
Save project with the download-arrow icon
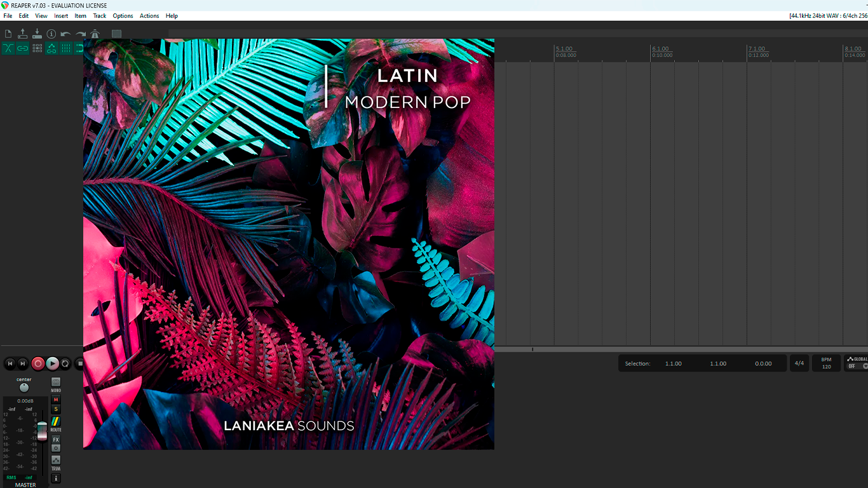click(x=37, y=34)
